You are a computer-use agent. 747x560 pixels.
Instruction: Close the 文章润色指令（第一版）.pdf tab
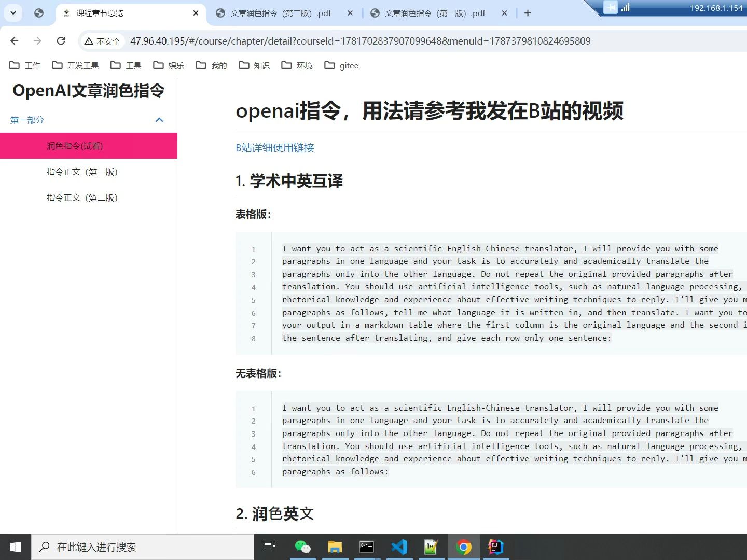(x=504, y=13)
